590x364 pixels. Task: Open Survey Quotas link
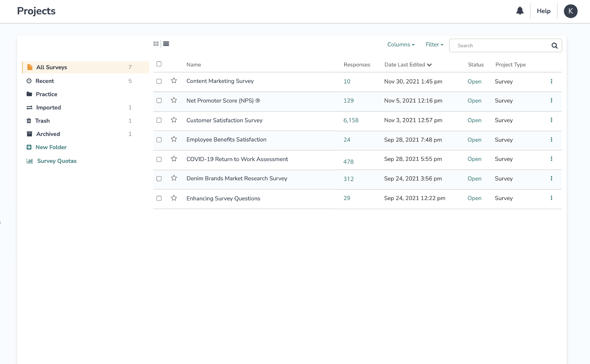[x=57, y=161]
